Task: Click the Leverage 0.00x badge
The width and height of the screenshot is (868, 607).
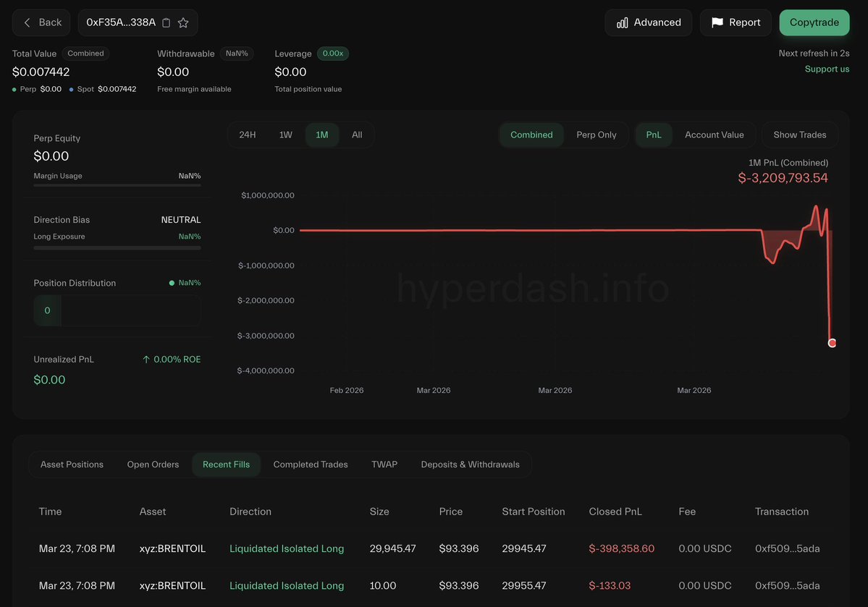Action: point(333,54)
